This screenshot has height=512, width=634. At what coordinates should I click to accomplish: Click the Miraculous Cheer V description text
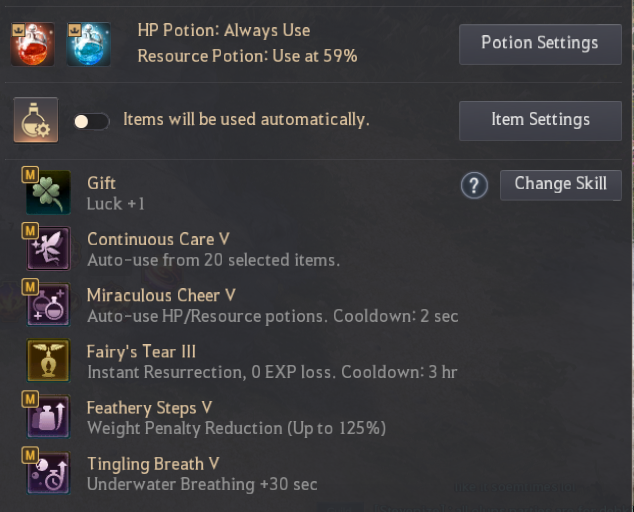pos(273,316)
